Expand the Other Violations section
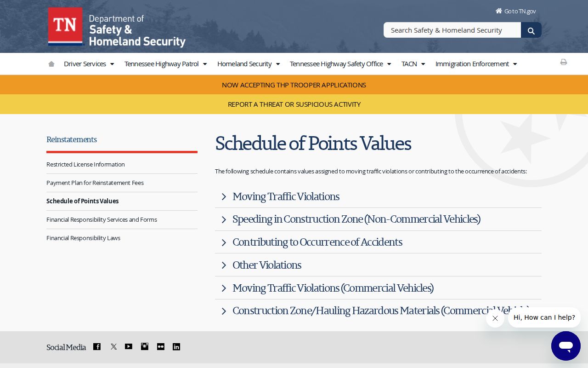The width and height of the screenshot is (588, 368). point(378,265)
